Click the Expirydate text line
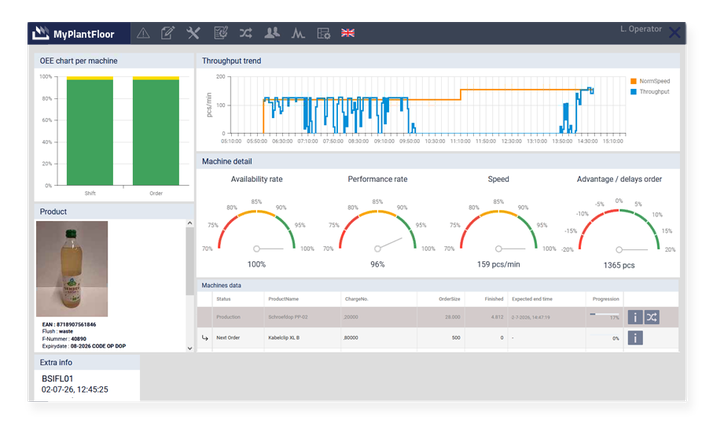Image resolution: width=713 pixels, height=424 pixels. [x=84, y=346]
